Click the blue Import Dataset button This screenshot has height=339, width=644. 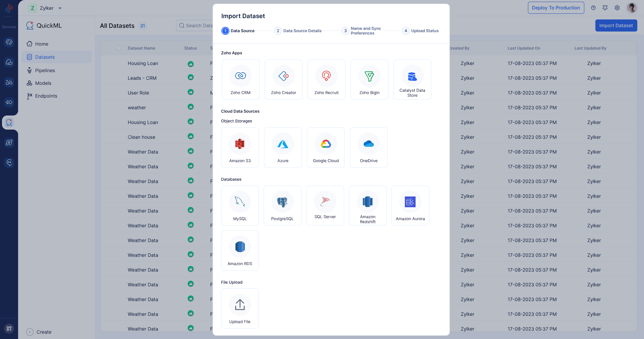click(x=616, y=25)
